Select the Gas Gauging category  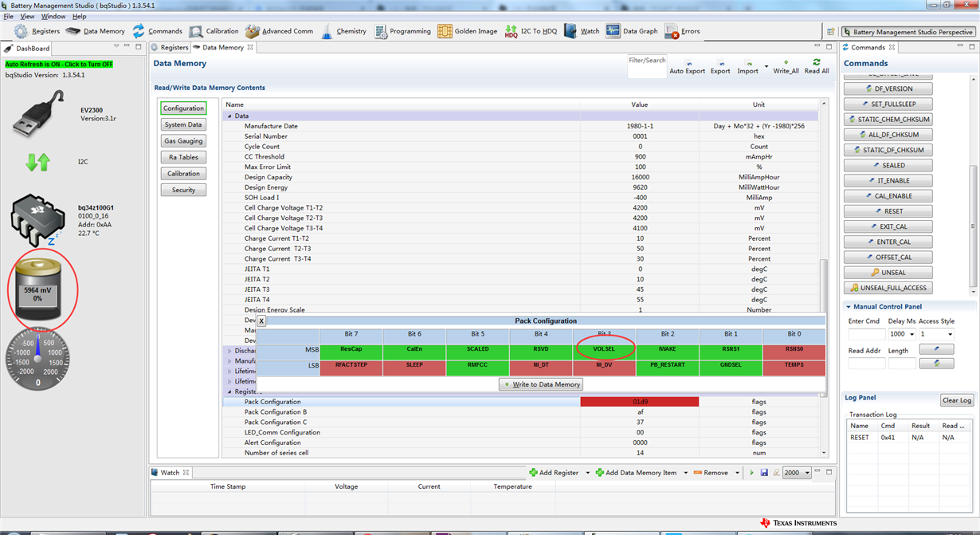point(183,141)
